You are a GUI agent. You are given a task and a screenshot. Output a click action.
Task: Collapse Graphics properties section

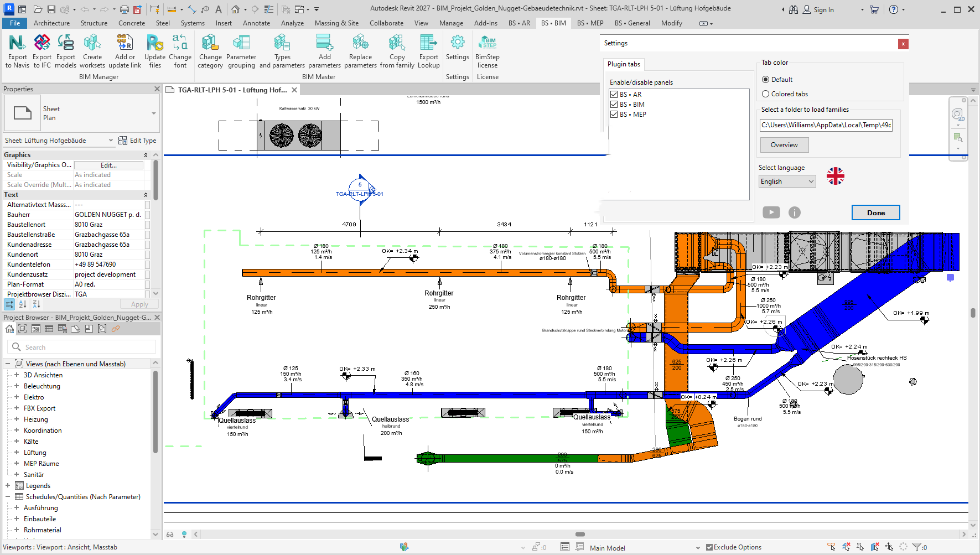(146, 155)
